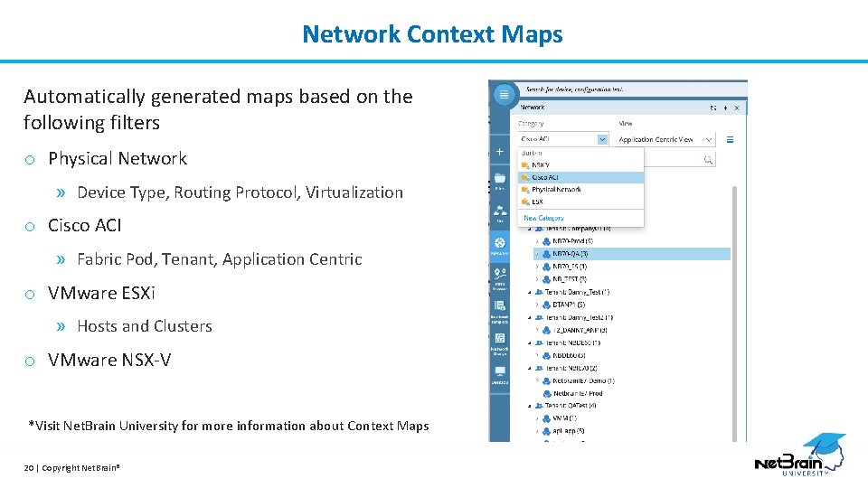Click the NetBrain University logo
Screen dimensions: 868x488
[800, 455]
